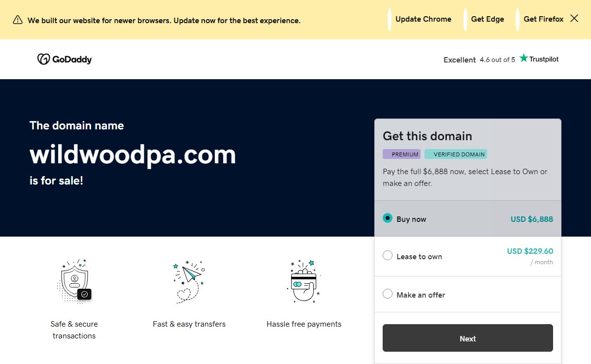
Task: Click the GoDaddy logo
Action: [x=65, y=59]
